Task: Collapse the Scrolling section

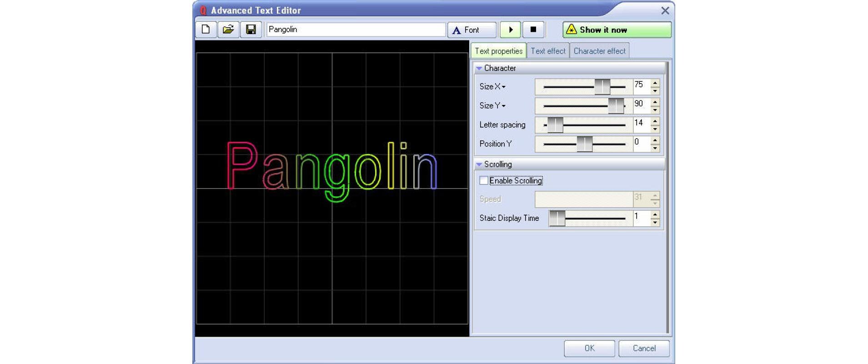Action: point(479,165)
